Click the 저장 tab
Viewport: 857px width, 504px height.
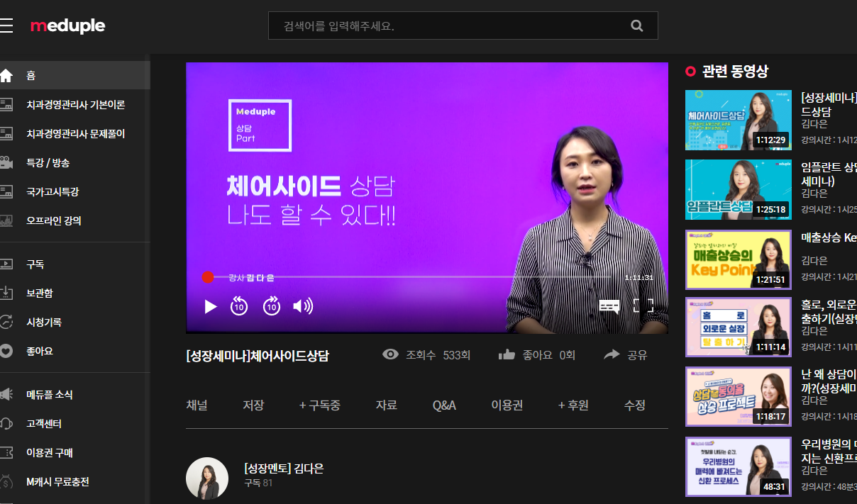(253, 405)
